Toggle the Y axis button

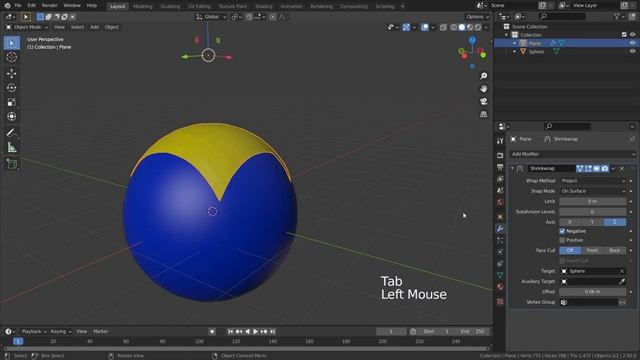(x=592, y=222)
